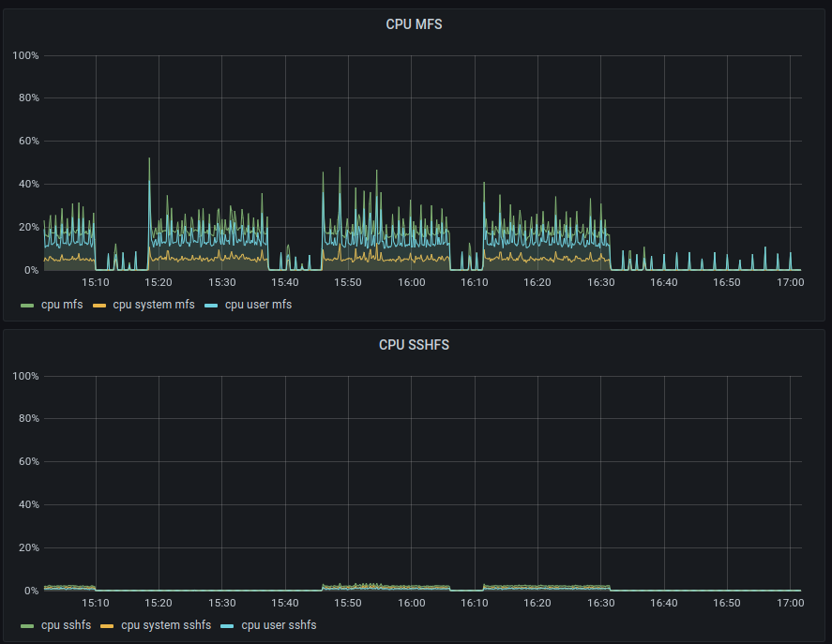Click the tallest spike near 15:18 in CPU MFS
Image resolution: width=832 pixels, height=644 pixels.
[149, 161]
